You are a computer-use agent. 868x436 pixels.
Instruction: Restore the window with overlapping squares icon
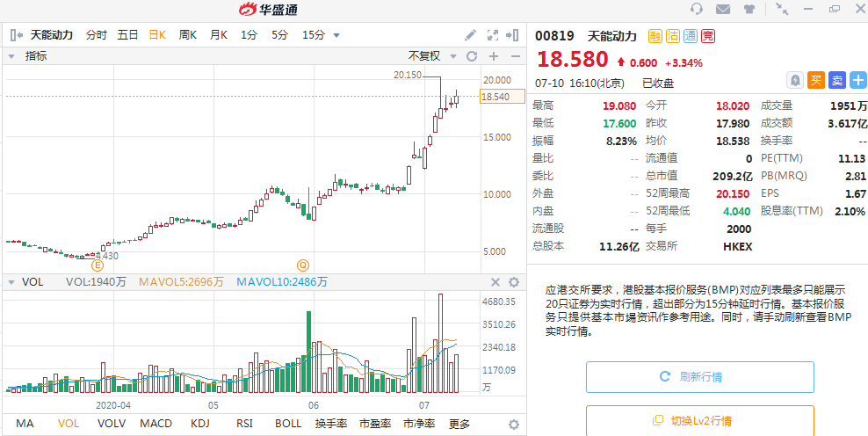tap(835, 9)
